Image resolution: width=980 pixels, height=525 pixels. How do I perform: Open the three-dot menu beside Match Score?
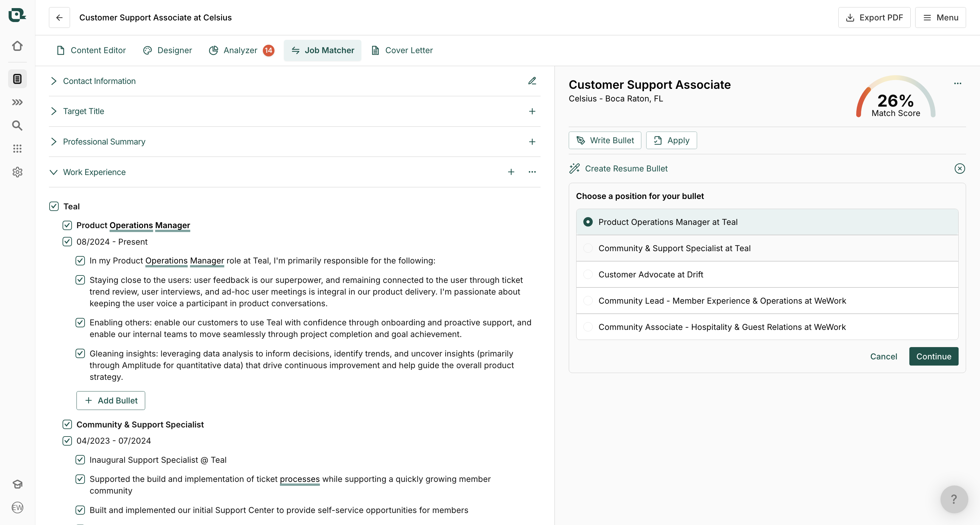[958, 83]
